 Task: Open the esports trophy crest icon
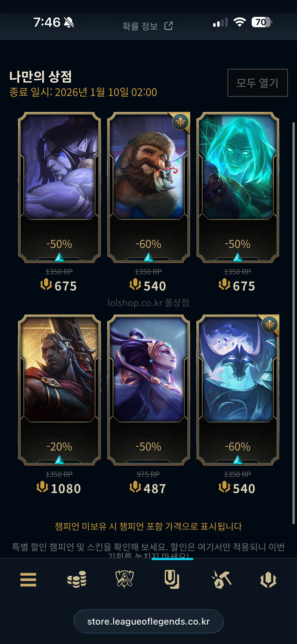tap(124, 579)
